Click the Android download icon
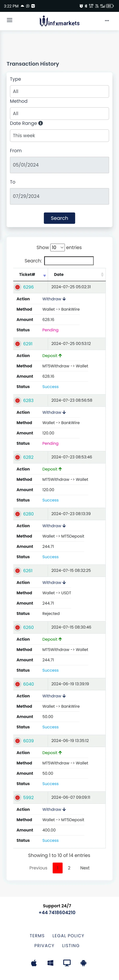This screenshot has height=980, width=119. click(83, 963)
